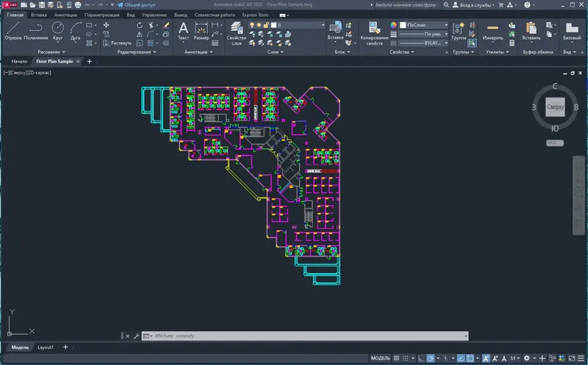Click the Offset tool icon
The image size is (588, 365).
click(x=166, y=43)
